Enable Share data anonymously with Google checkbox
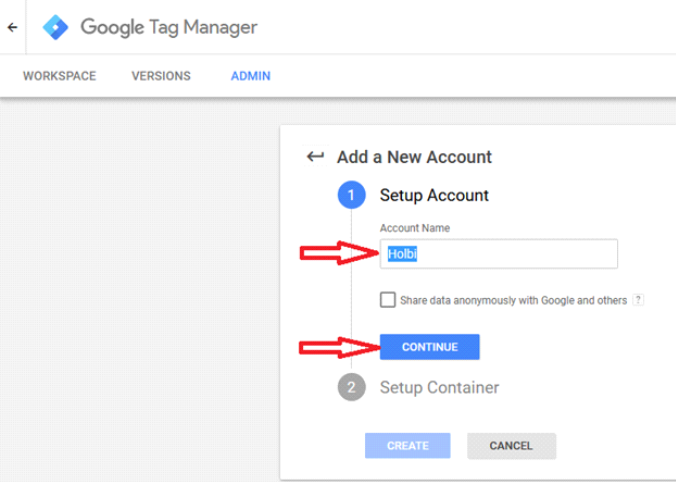676x482 pixels. click(x=388, y=300)
